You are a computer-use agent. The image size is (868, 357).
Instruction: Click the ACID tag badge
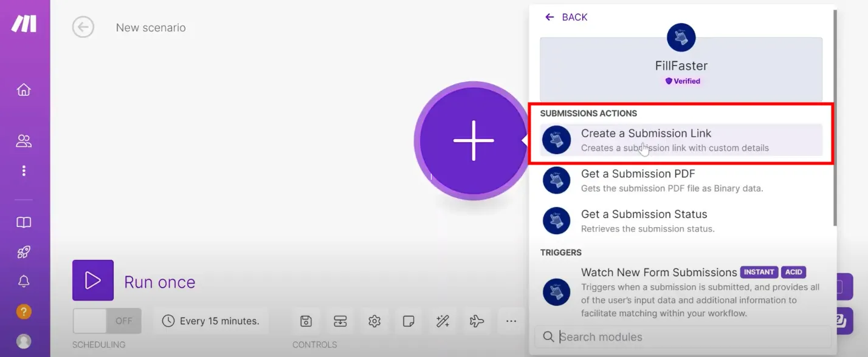(794, 272)
